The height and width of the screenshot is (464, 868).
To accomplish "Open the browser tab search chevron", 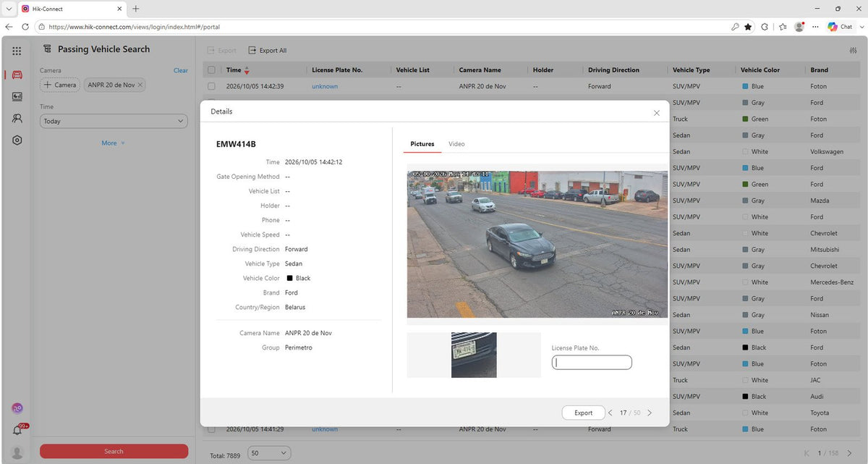I will [x=8, y=9].
